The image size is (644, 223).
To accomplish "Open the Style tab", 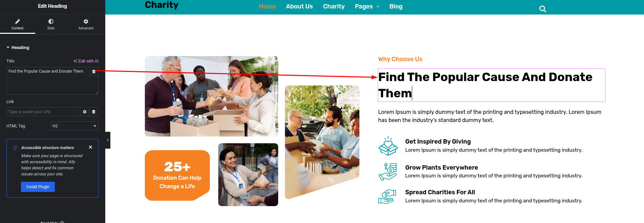I will [x=51, y=24].
